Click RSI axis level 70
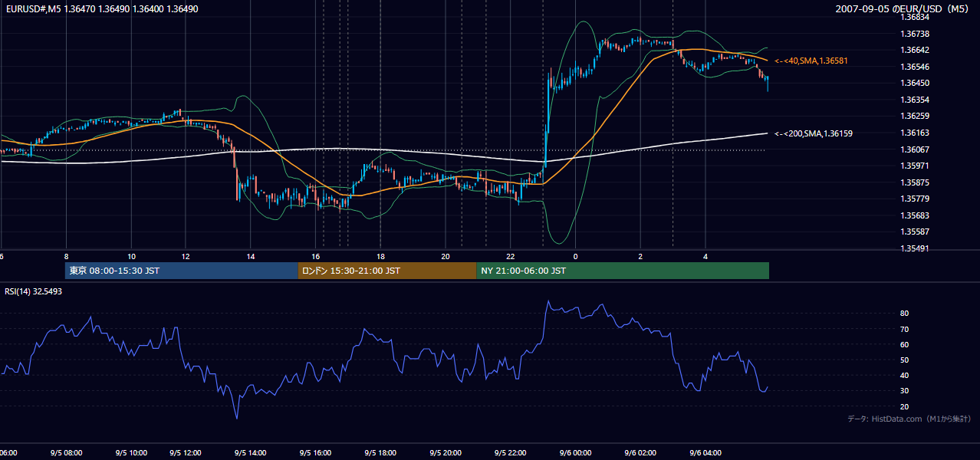980x460 pixels. pos(905,329)
